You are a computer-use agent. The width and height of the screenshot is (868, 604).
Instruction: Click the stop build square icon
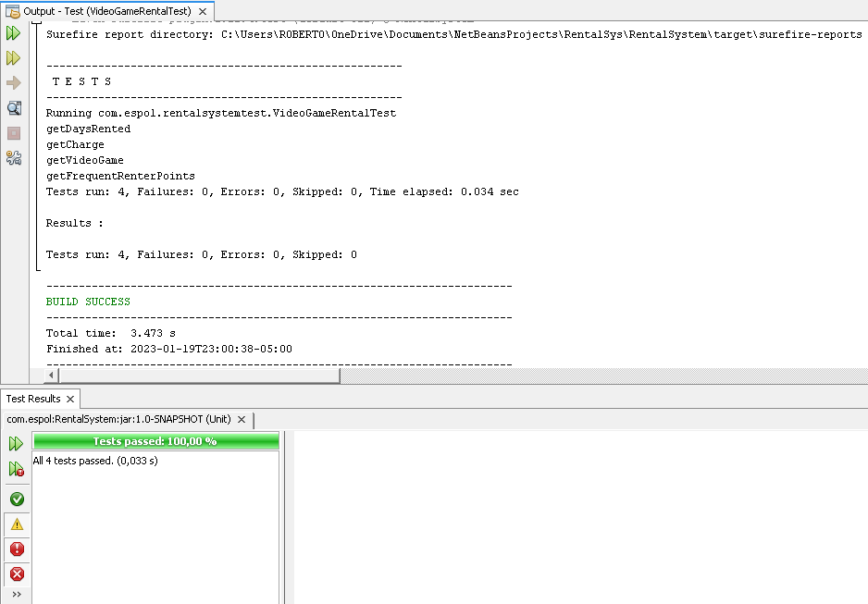pos(14,132)
